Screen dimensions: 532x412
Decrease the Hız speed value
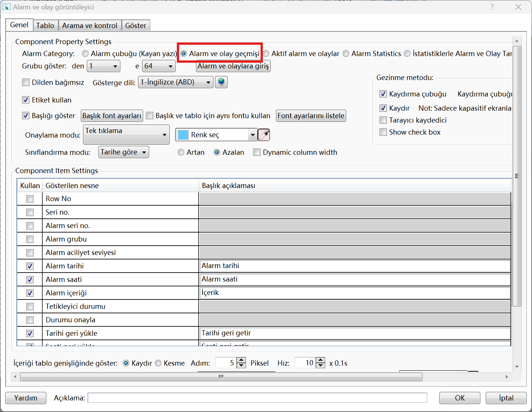(321, 366)
